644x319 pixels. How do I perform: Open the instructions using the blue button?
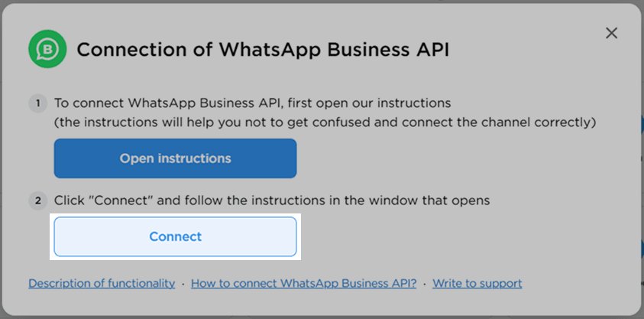click(x=176, y=158)
